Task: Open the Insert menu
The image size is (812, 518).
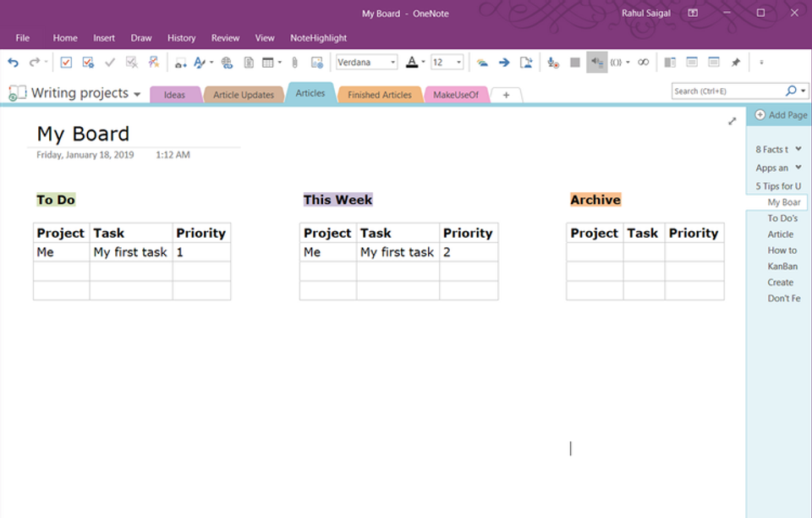Action: tap(104, 38)
